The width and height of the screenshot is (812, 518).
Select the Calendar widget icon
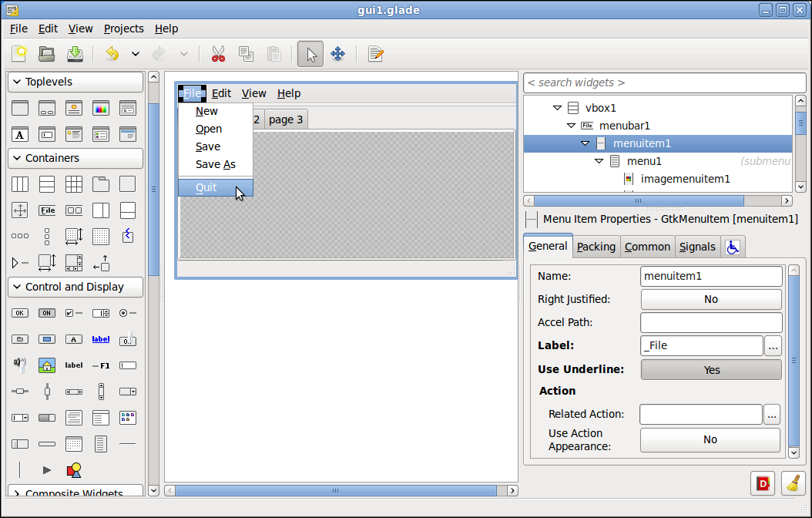pos(74,444)
